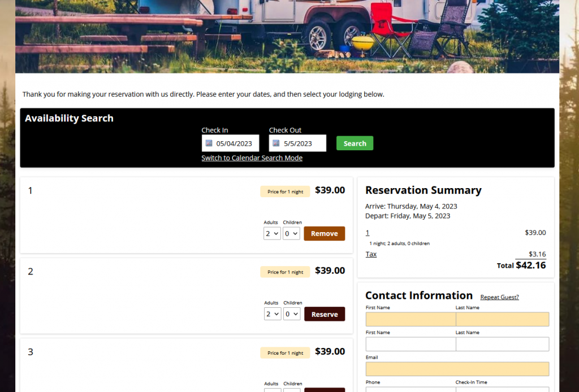Focus the highlighted First Name field

tap(411, 319)
